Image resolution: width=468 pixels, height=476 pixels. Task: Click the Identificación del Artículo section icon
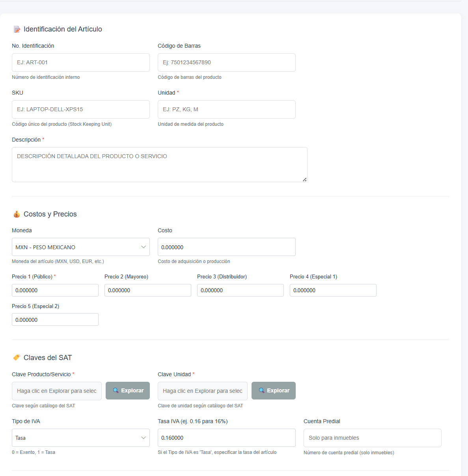click(x=17, y=30)
